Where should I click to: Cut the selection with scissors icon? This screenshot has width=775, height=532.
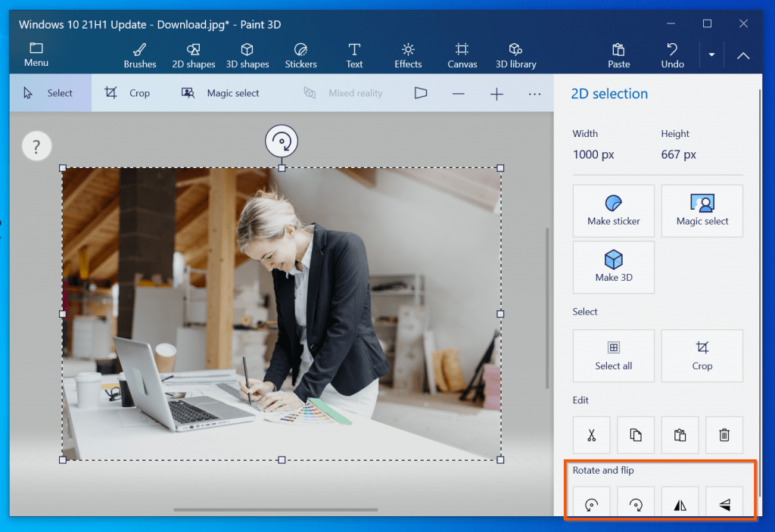click(x=591, y=434)
